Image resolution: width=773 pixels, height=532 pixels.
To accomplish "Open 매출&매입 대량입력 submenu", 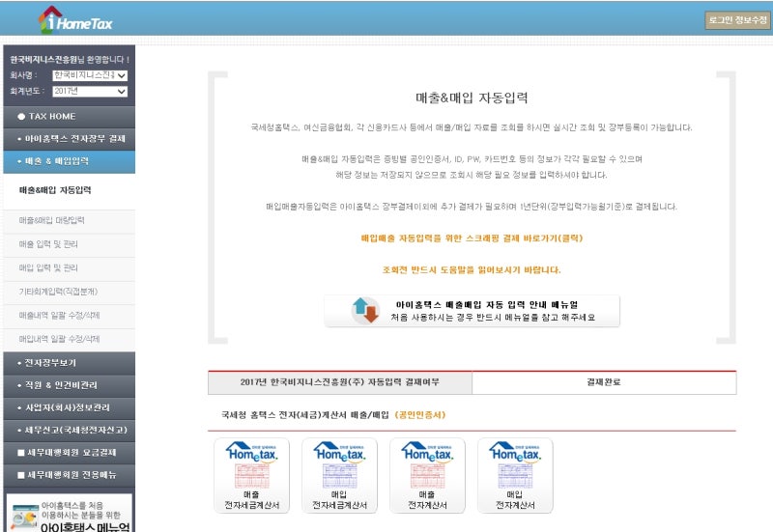I will pos(69,220).
